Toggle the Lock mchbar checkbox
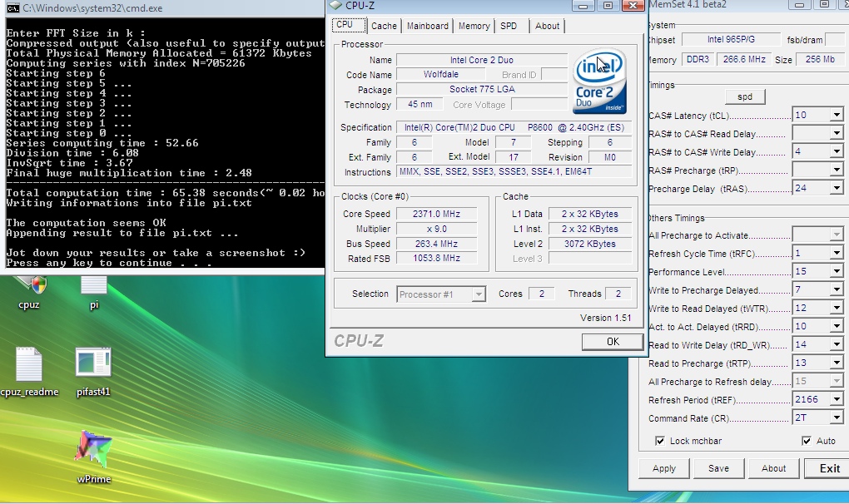Viewport: 849px width, 504px height. tap(660, 441)
